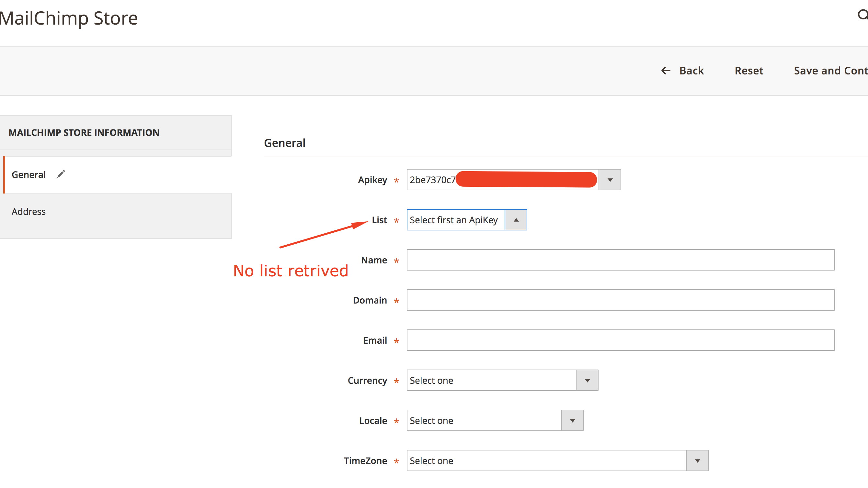Click the back arrow icon
Image resolution: width=868 pixels, height=488 pixels.
click(666, 71)
